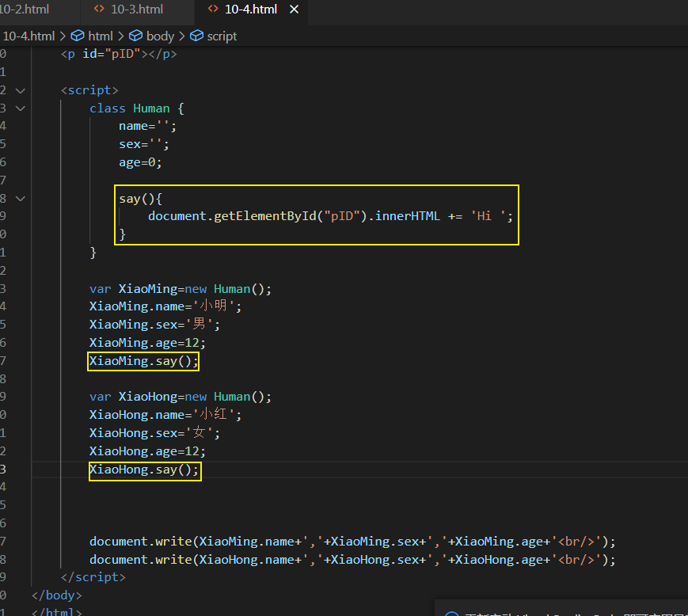Click the HTML file icon on 10-3.html tab
Image resolution: width=688 pixels, height=616 pixels.
(99, 9)
